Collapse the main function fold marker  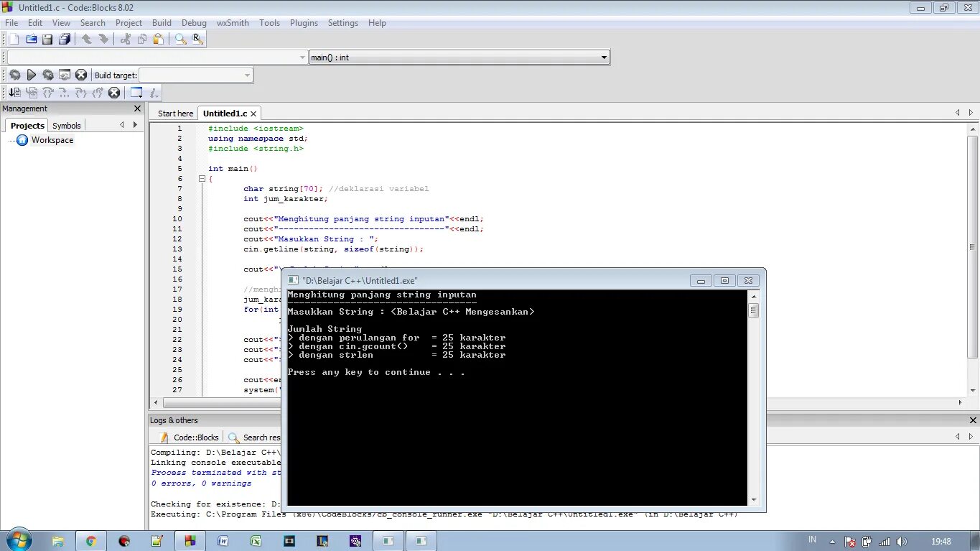click(x=202, y=179)
